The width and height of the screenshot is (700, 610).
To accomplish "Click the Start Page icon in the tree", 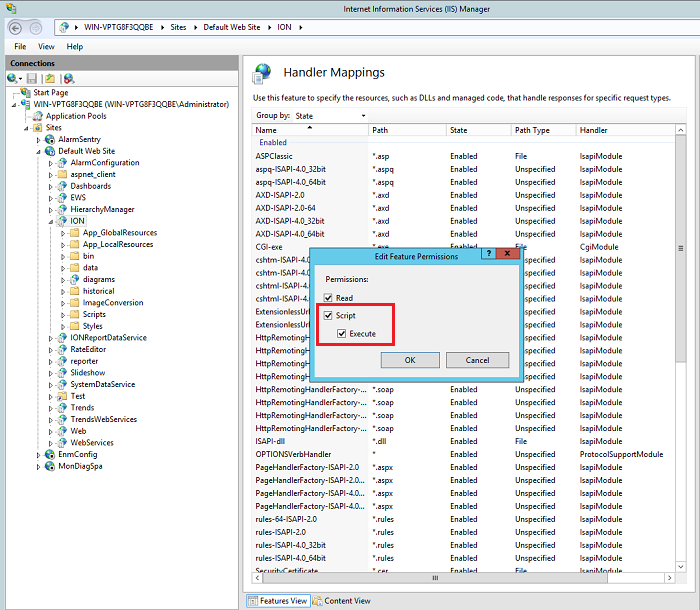I will [x=26, y=92].
